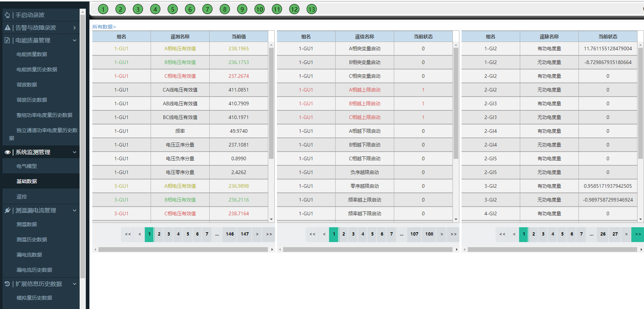
Task: Go to page 2 in 遥信 table
Action: pos(344,234)
